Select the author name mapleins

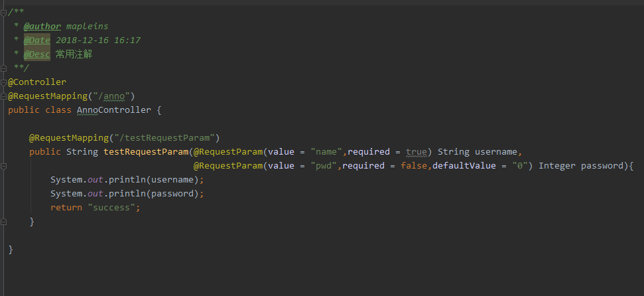87,27
